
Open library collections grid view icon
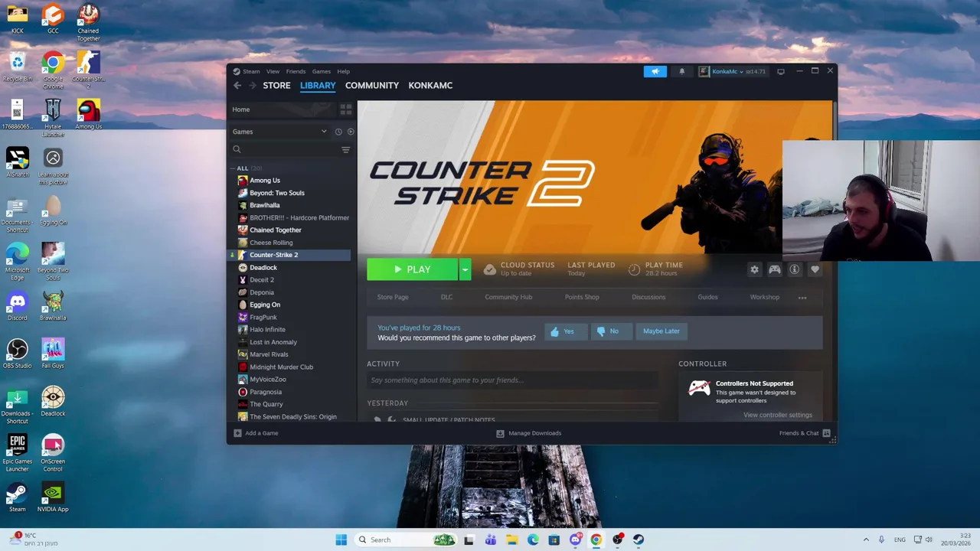(x=346, y=109)
